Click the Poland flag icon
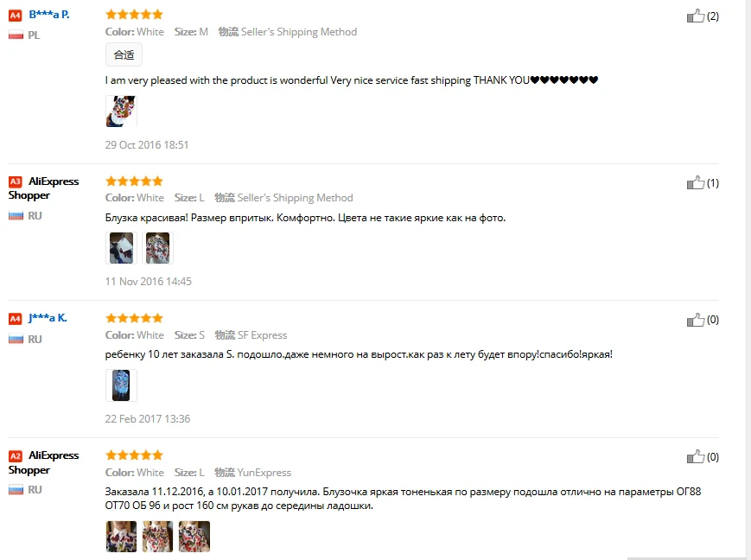The image size is (751, 560). (x=16, y=35)
